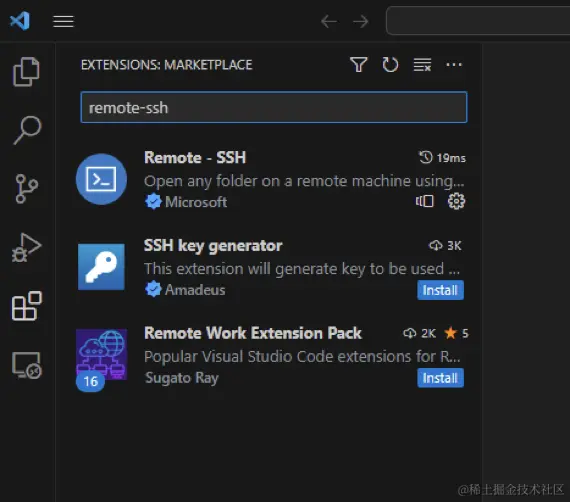
Task: Install the SSH key generator extension
Action: (x=440, y=290)
